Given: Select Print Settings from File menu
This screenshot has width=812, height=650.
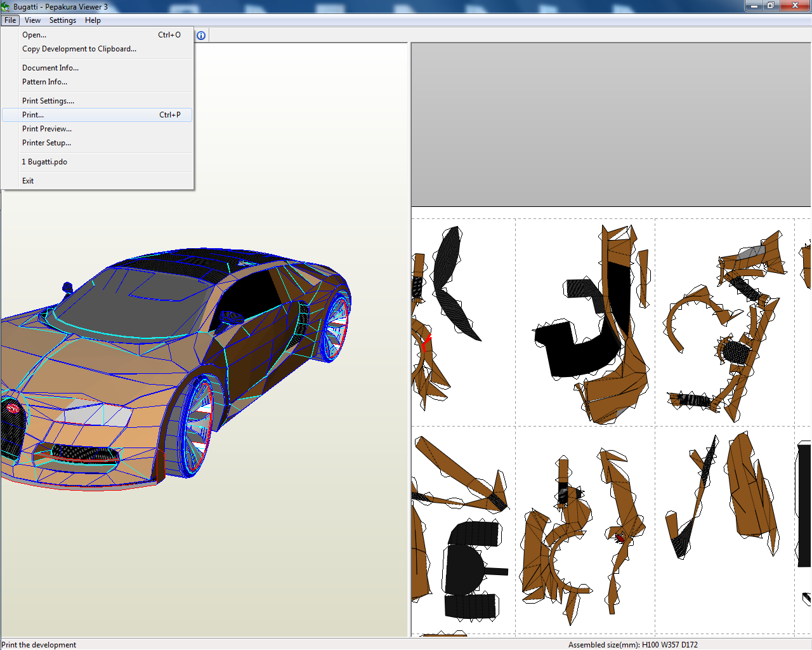Looking at the screenshot, I should pyautogui.click(x=48, y=100).
